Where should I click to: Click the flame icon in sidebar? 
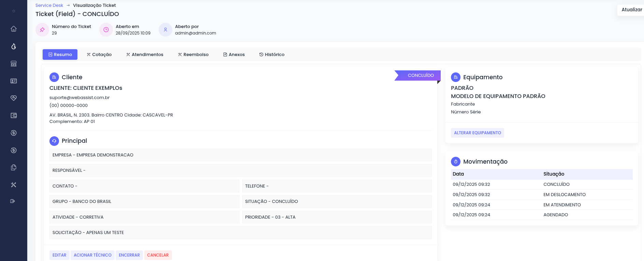coord(14,46)
